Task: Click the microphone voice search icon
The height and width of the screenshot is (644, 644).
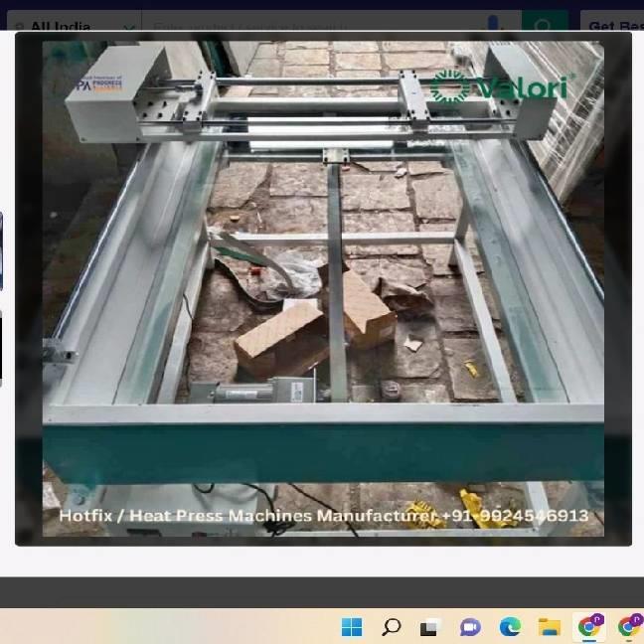Action: coord(495,26)
